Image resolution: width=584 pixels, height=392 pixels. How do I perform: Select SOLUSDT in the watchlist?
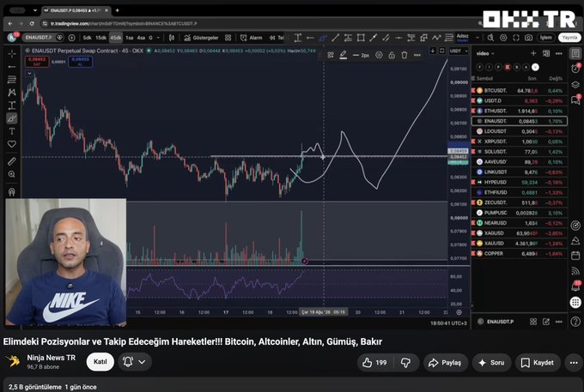[520, 151]
